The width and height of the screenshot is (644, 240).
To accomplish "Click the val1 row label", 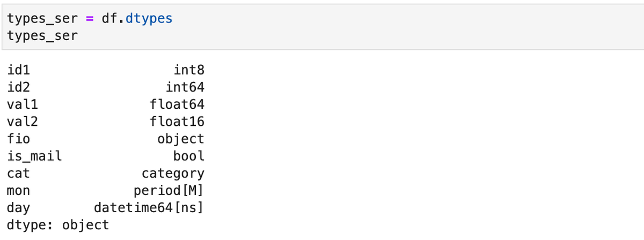I will tap(23, 104).
